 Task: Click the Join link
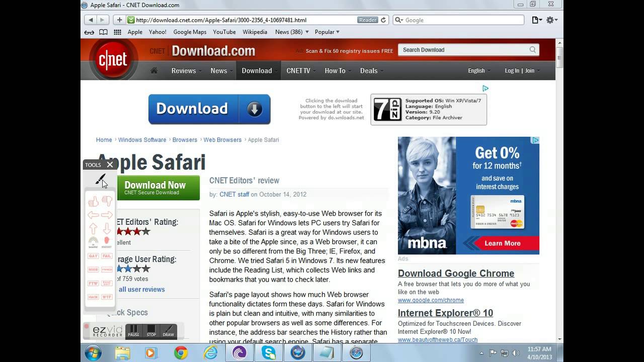coord(530,71)
